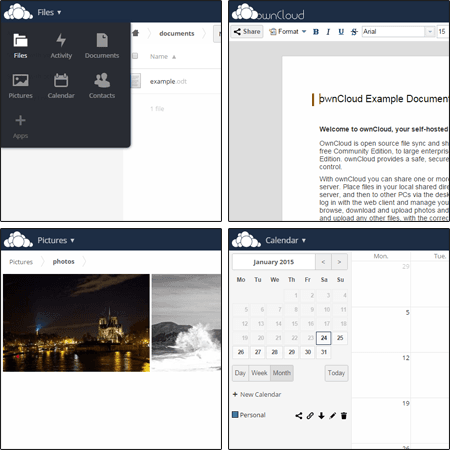Download the Personal calendar

pyautogui.click(x=321, y=415)
